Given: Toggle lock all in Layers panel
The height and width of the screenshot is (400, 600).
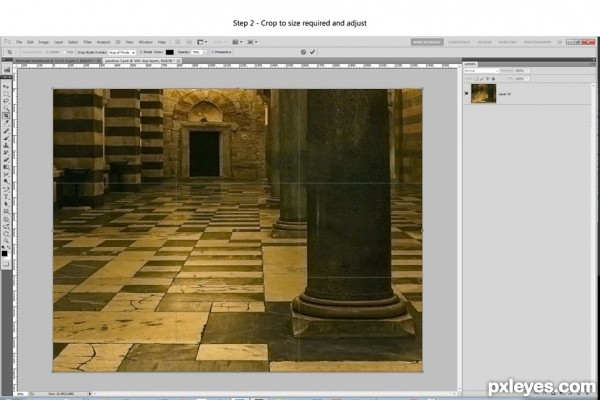Looking at the screenshot, I should pos(493,78).
